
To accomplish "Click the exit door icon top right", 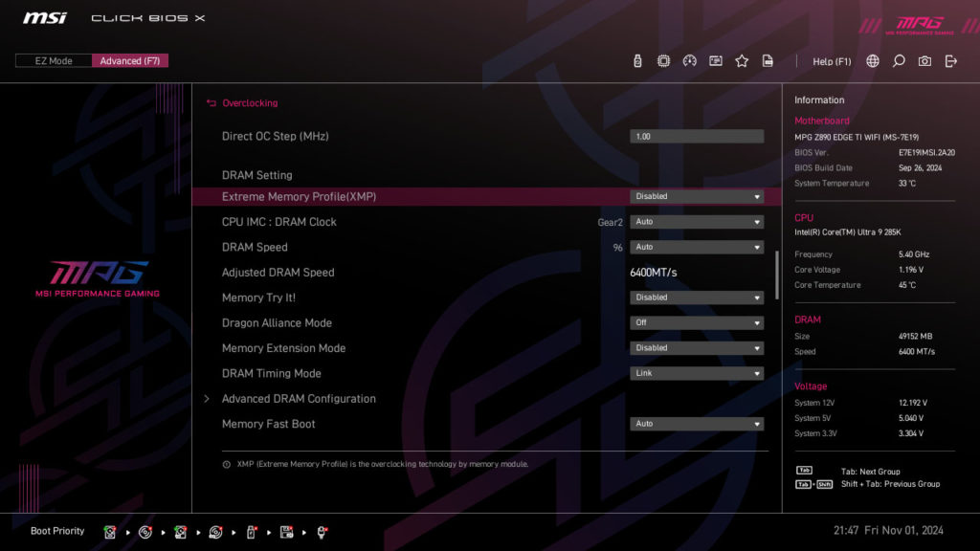I will pyautogui.click(x=948, y=60).
